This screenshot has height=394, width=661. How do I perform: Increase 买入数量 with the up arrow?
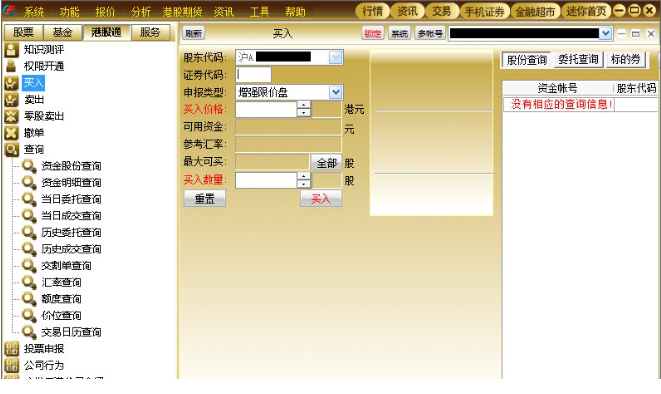pos(304,176)
